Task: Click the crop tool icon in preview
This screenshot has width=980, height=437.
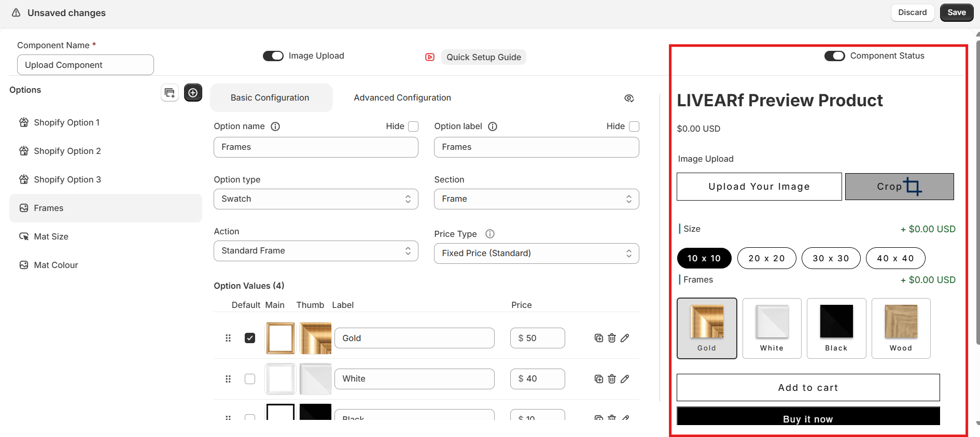Action: click(x=912, y=186)
